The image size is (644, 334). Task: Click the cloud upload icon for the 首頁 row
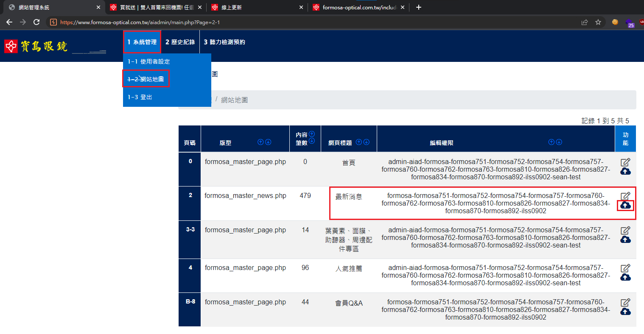coord(625,171)
